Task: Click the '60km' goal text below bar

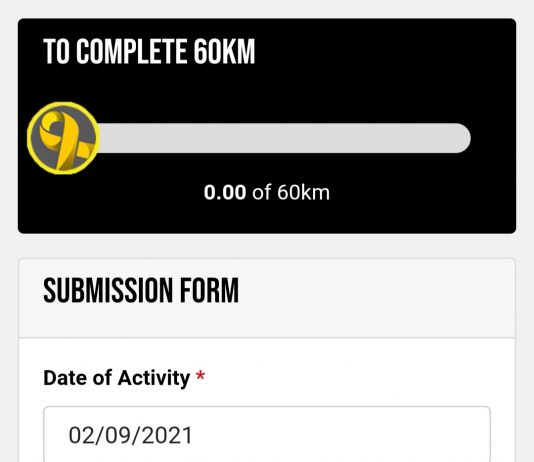Action: 303,192
